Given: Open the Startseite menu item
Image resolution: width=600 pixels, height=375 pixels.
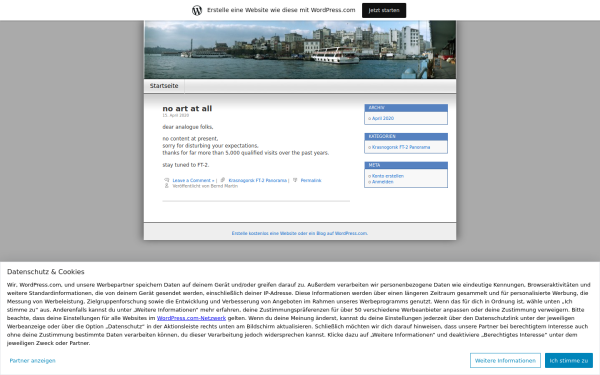Looking at the screenshot, I should [x=164, y=86].
